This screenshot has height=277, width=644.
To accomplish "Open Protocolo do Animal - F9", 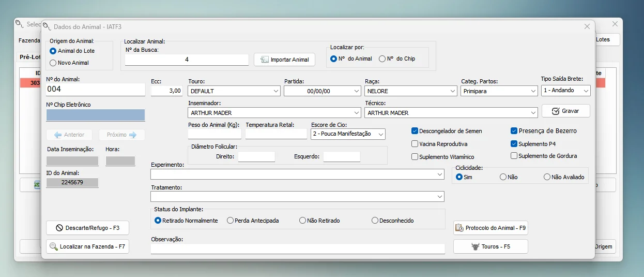I will tap(490, 228).
